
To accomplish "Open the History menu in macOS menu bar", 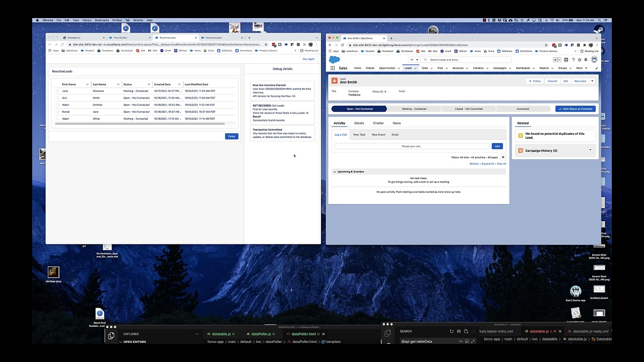I will coord(87,20).
